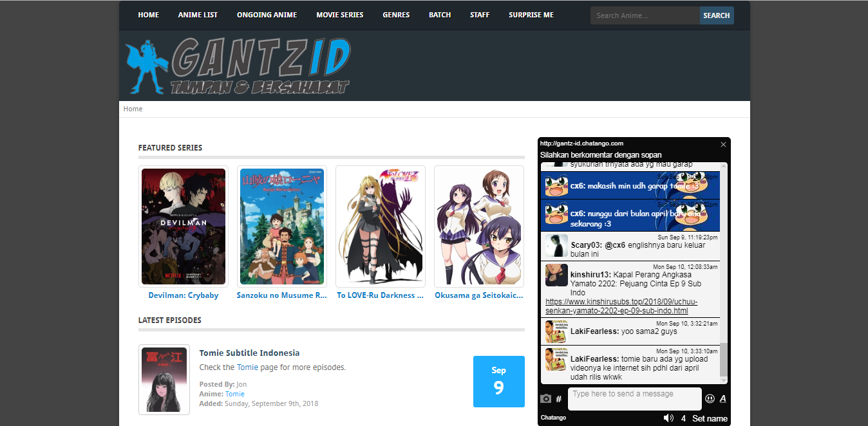Image resolution: width=868 pixels, height=426 pixels.
Task: Click the Devilman: Crybaby title link
Action: [184, 295]
